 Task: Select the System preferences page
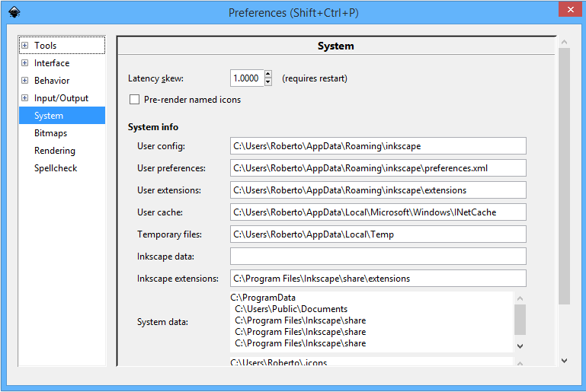(x=49, y=116)
